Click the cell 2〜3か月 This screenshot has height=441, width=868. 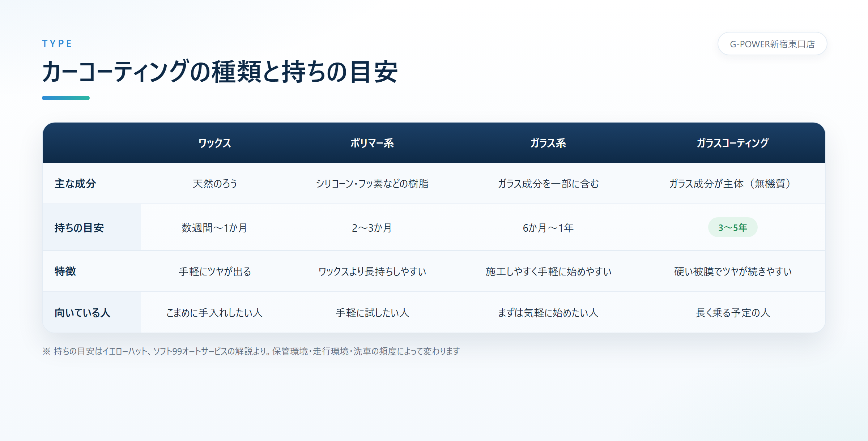tap(372, 228)
